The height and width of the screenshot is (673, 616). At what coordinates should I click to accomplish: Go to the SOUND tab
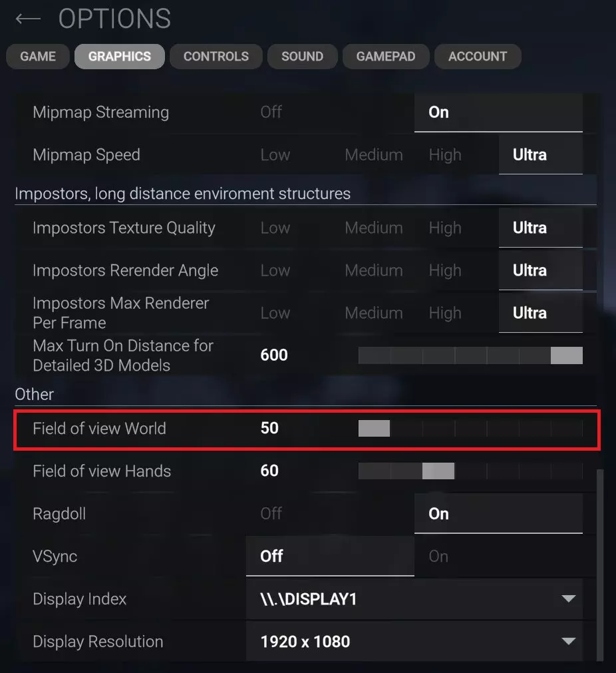point(302,57)
